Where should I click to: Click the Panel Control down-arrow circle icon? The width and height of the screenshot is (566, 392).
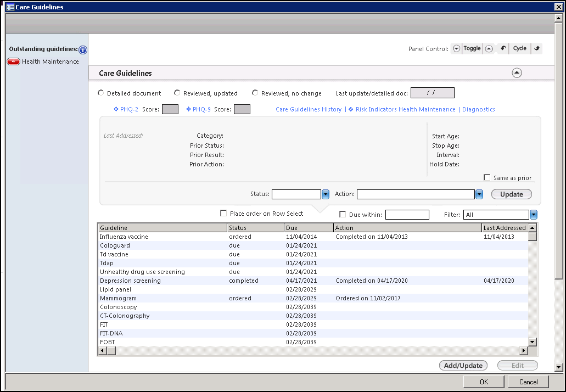[x=457, y=48]
